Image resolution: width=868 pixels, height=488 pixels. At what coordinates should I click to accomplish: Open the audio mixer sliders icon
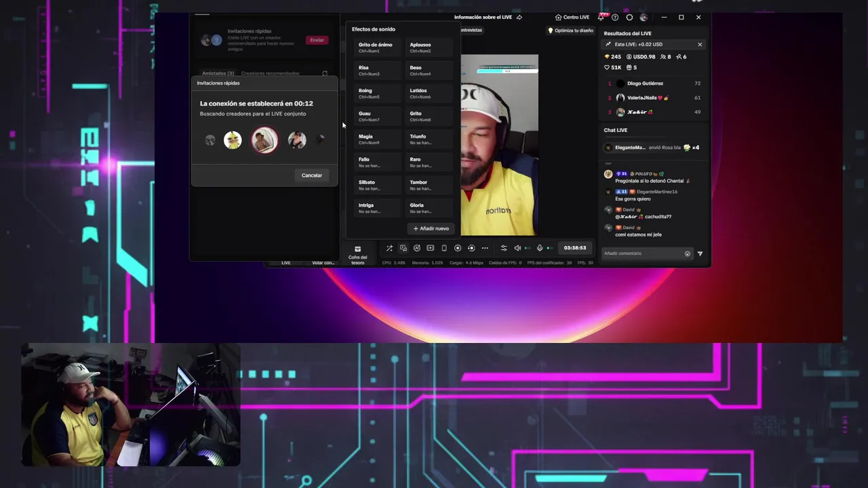[x=504, y=248]
